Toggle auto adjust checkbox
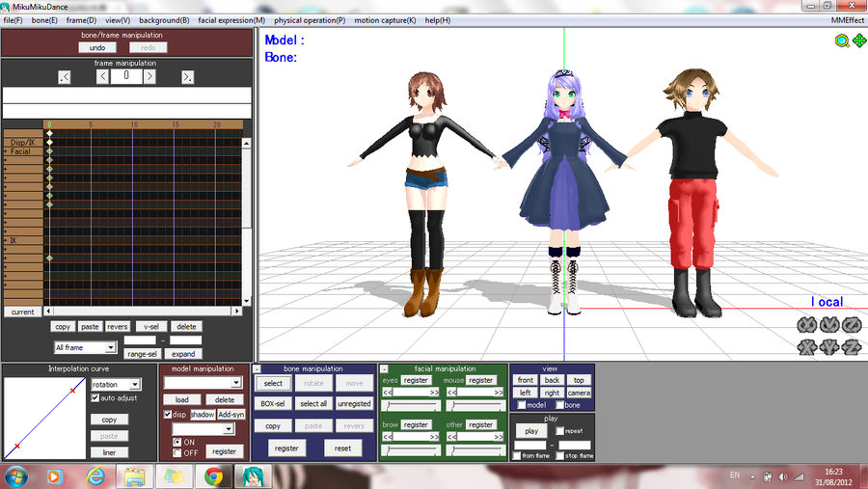868x489 pixels. click(x=95, y=398)
